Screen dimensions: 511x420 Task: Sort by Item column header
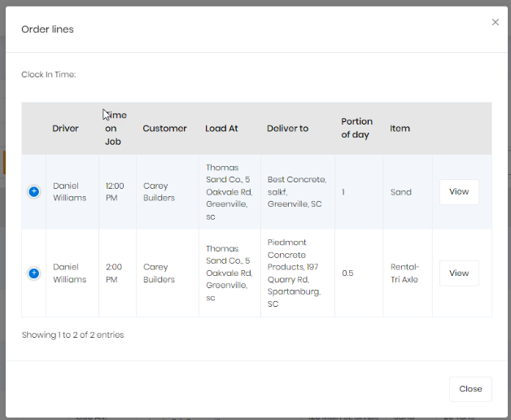[x=400, y=129]
